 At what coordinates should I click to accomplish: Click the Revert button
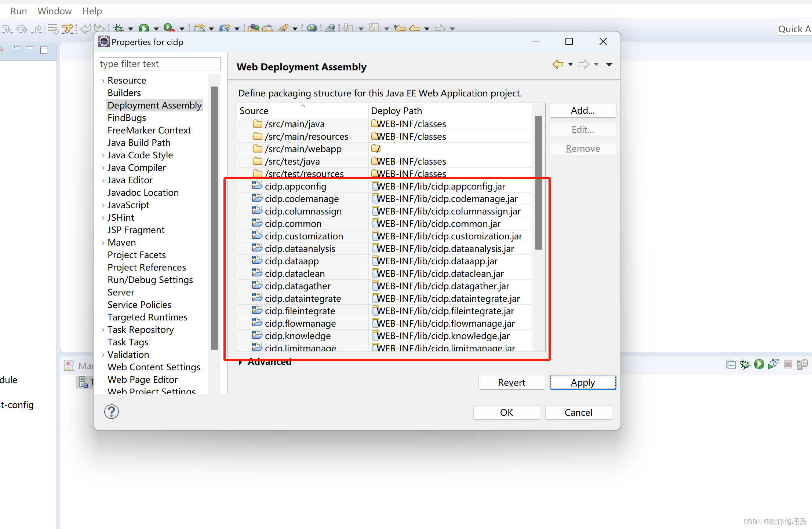click(511, 382)
